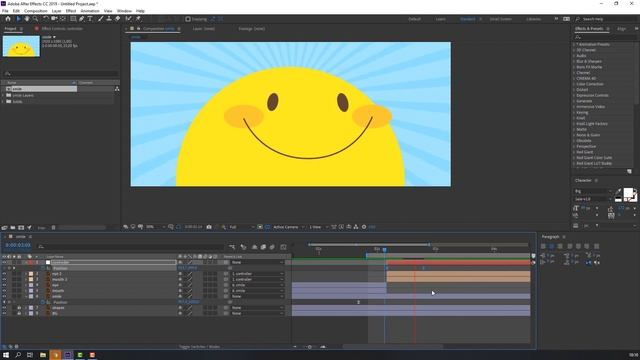640x360 pixels.
Task: Open parent dropdown for the controller layer
Action: [257, 262]
